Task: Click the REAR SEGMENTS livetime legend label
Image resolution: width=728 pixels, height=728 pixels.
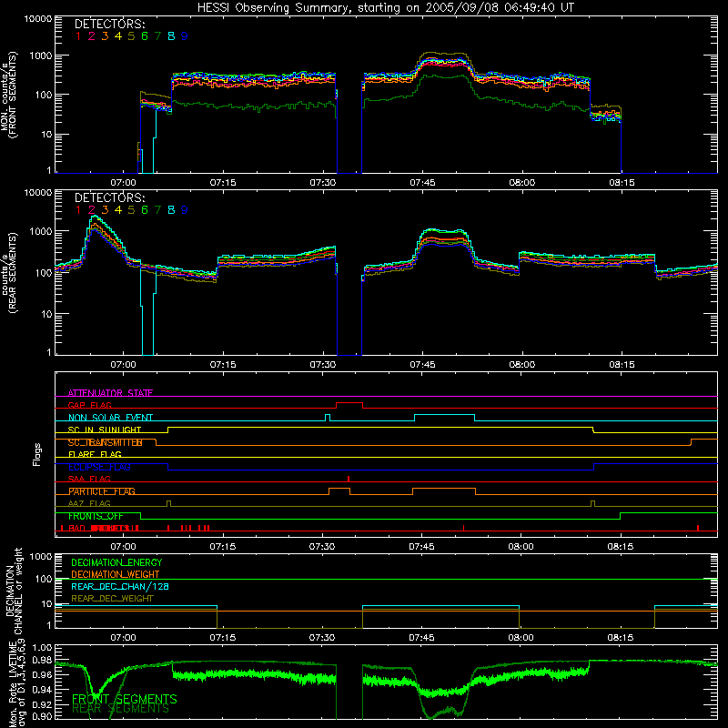Action: tap(121, 709)
